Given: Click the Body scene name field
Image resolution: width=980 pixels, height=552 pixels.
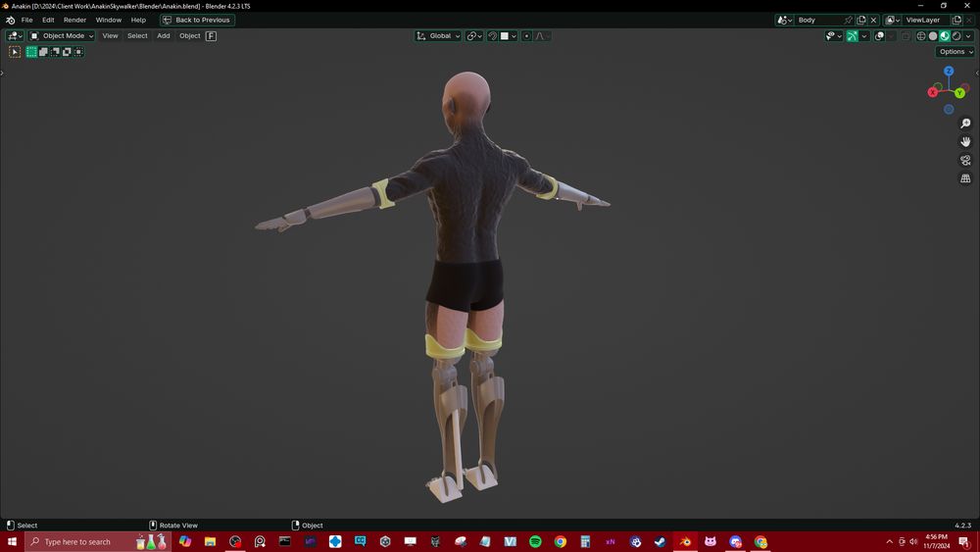Looking at the screenshot, I should 818,20.
